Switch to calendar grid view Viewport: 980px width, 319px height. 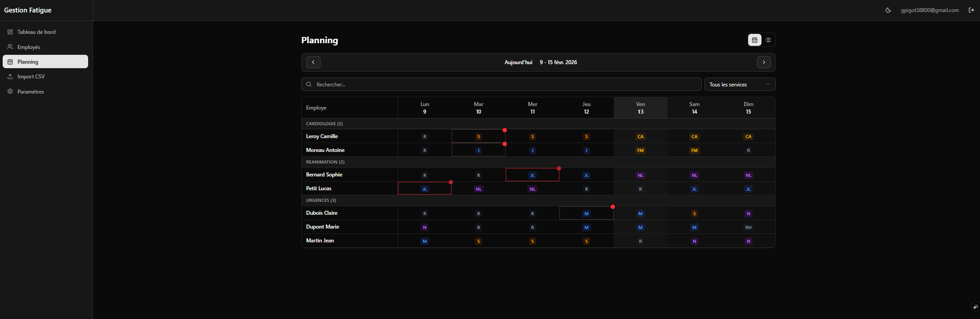(x=754, y=40)
